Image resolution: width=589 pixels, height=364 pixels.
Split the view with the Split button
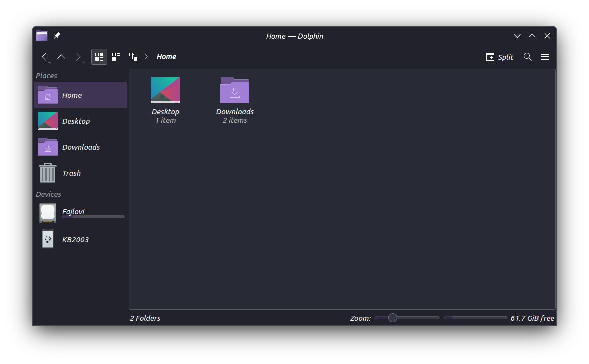500,57
